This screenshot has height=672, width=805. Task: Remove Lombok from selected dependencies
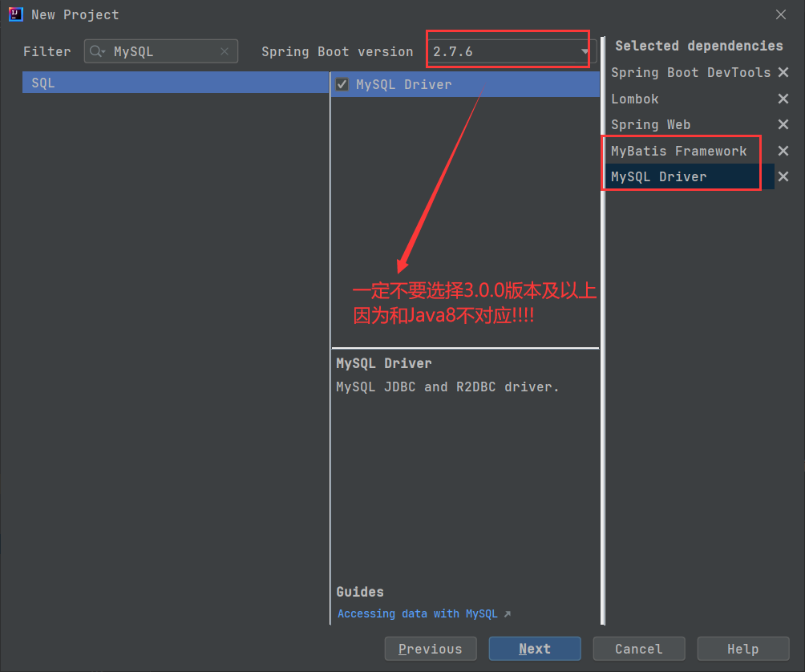(783, 99)
